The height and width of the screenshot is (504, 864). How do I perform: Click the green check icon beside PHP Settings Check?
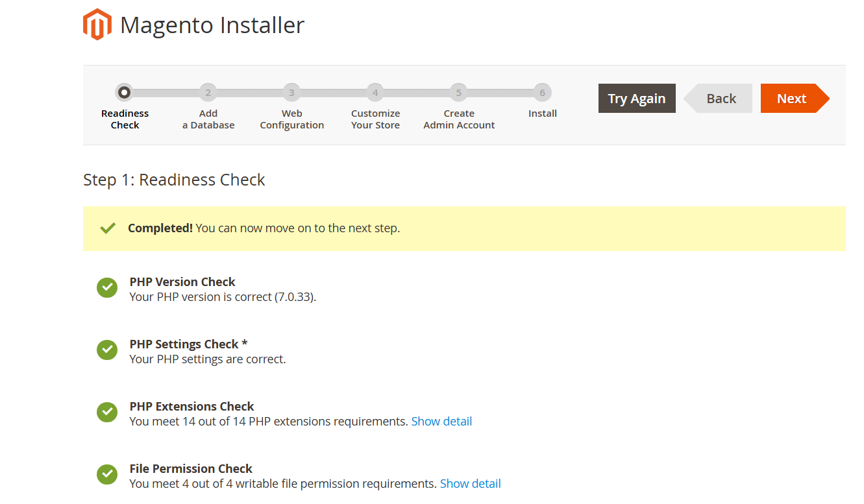point(107,350)
